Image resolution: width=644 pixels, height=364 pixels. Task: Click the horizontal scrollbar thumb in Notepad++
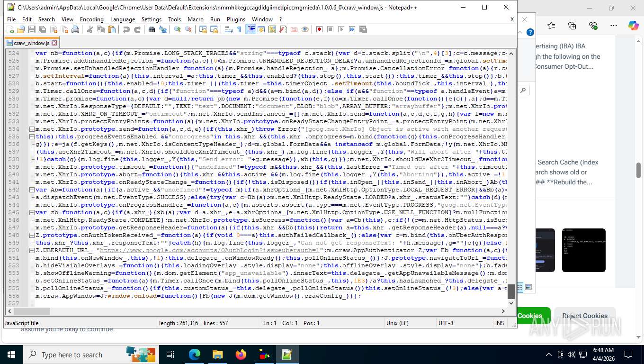point(32,311)
